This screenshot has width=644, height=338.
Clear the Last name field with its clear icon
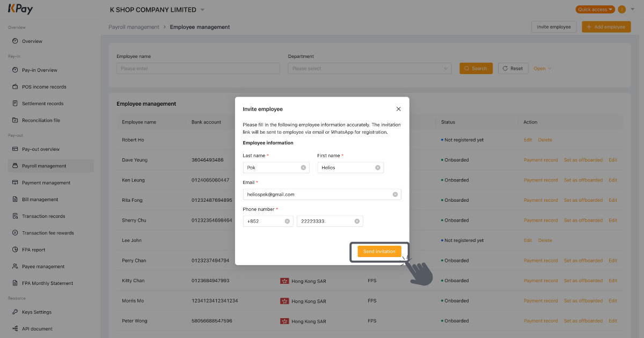point(303,167)
